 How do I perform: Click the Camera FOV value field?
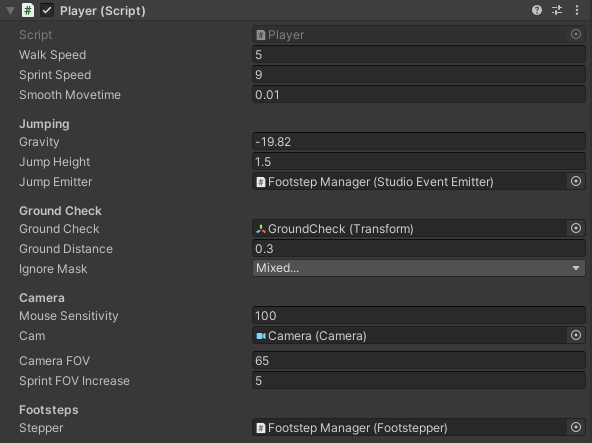419,361
